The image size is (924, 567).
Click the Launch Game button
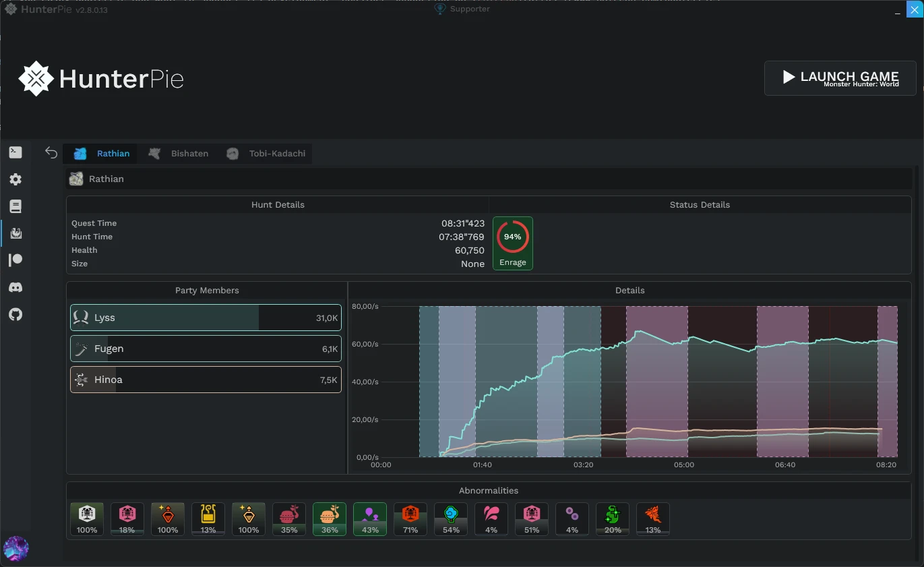[x=840, y=78]
